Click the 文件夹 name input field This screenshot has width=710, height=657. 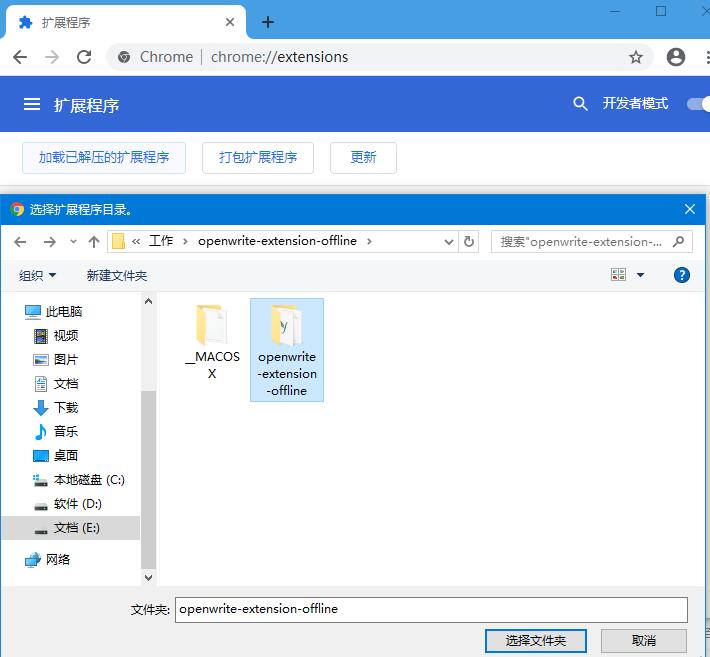pyautogui.click(x=431, y=609)
